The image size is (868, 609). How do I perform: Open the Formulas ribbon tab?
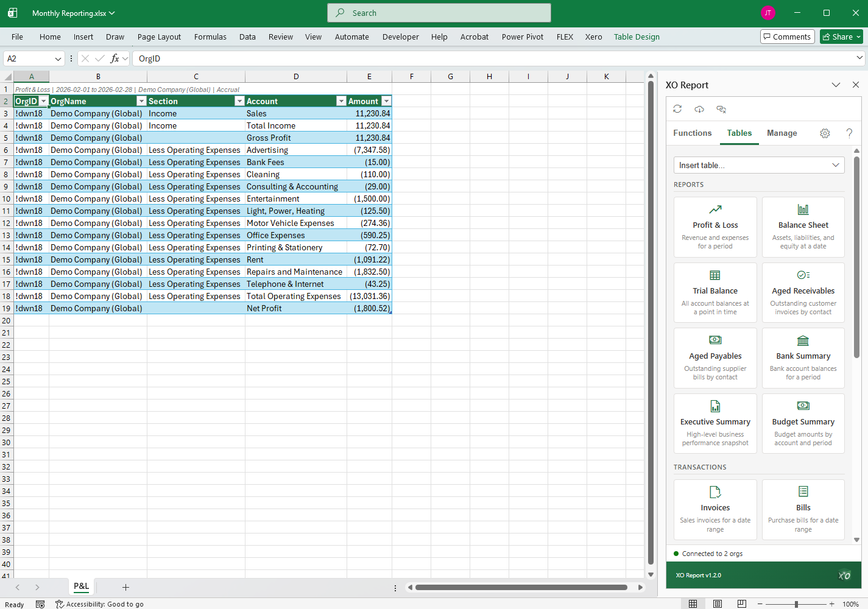pos(210,37)
